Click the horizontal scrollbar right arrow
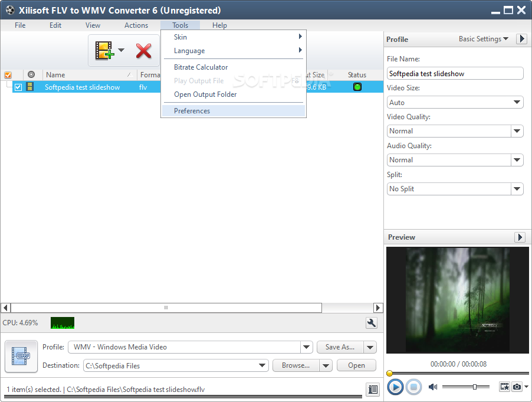This screenshot has width=532, height=402. (x=378, y=308)
